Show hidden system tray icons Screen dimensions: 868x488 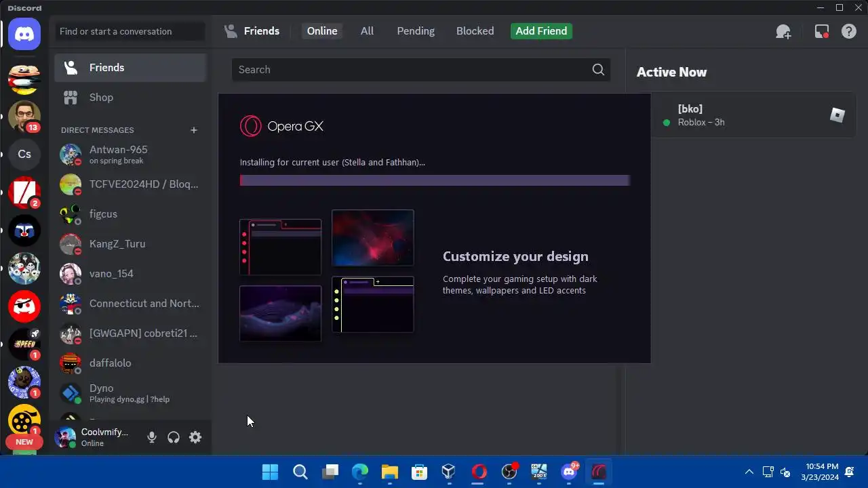(749, 472)
